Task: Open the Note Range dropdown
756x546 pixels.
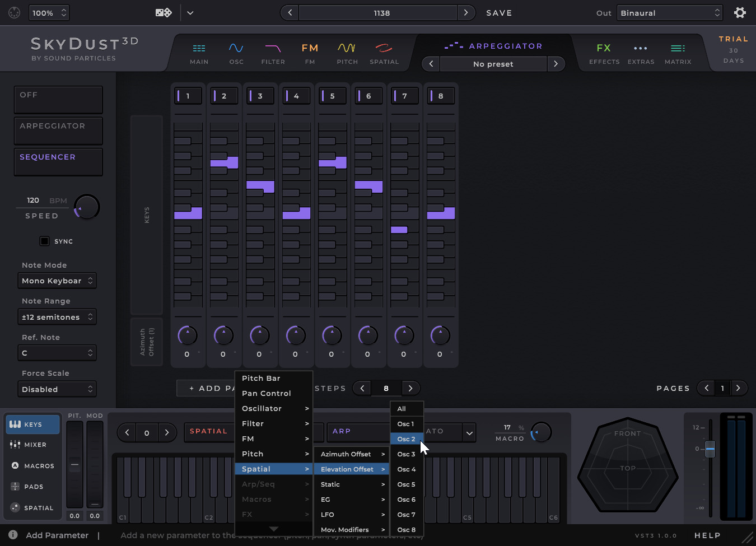Action: pos(57,317)
